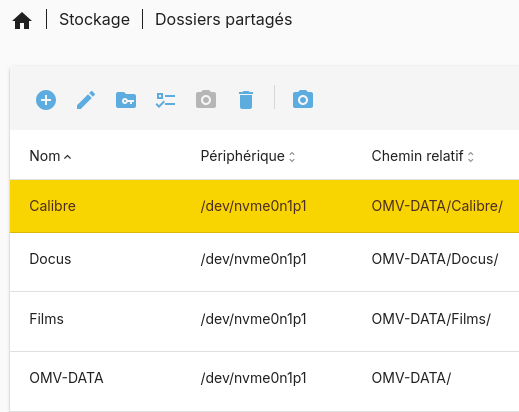Viewport: 519px width, 412px height.
Task: Click the pencil edit icon
Action: pyautogui.click(x=86, y=100)
